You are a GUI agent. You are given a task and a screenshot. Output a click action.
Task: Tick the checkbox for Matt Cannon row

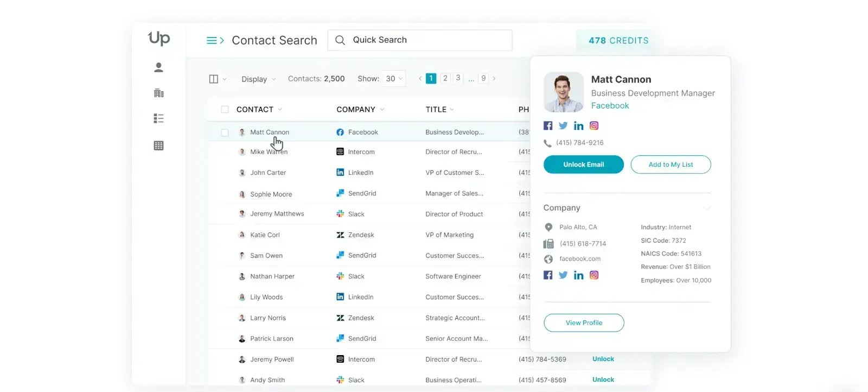[x=225, y=132]
